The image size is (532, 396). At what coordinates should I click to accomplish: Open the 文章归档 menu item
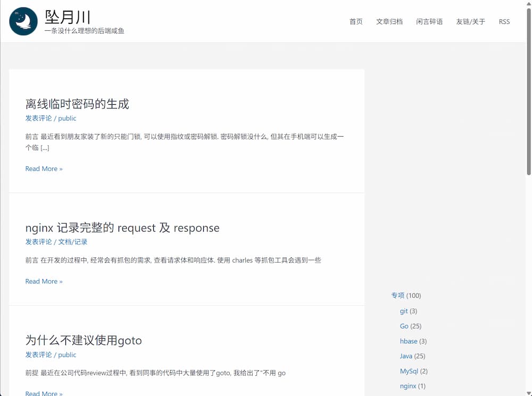coord(389,22)
